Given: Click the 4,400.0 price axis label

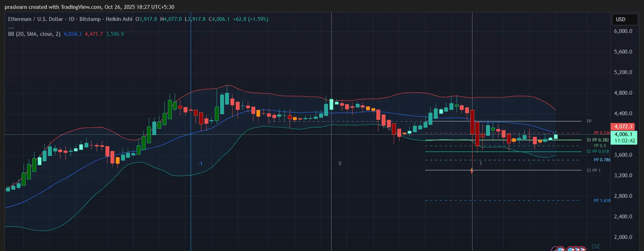Looking at the screenshot, I should 623,113.
